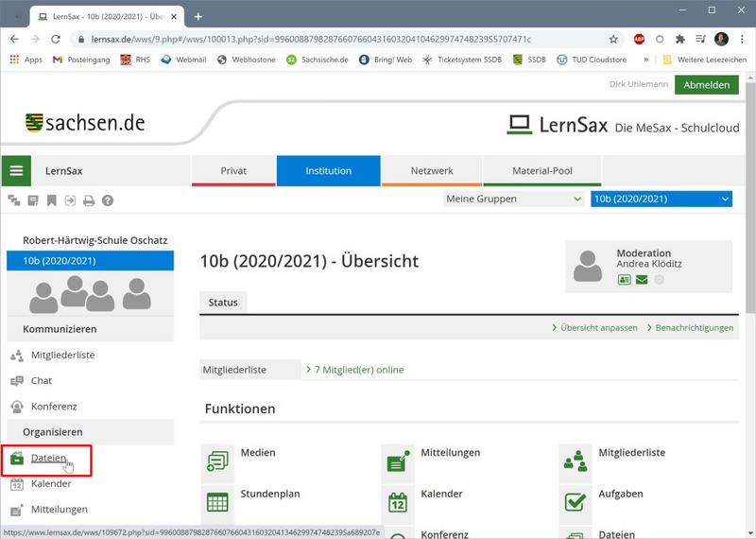Viewport: 756px width, 539px height.
Task: Switch to the Privat tab
Action: 233,171
